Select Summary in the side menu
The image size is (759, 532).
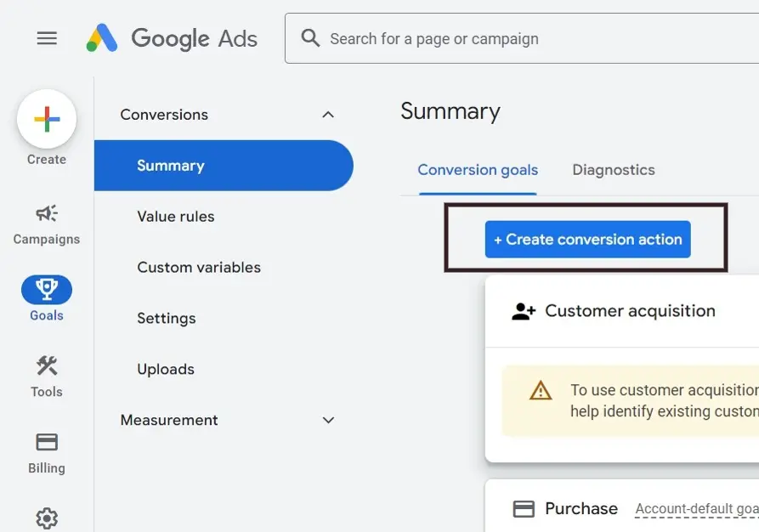224,166
